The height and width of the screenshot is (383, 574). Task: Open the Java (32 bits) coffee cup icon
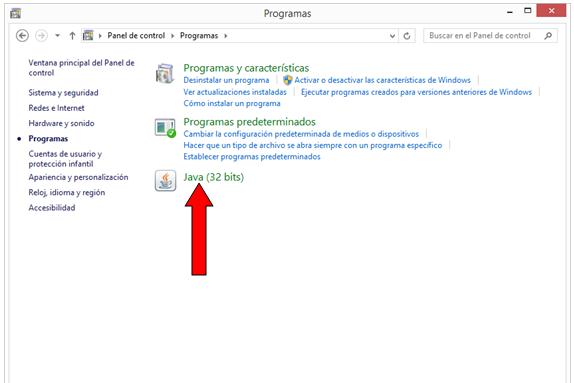(x=165, y=181)
